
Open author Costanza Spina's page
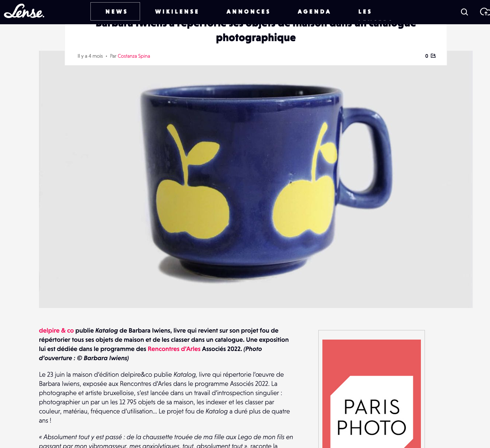click(x=134, y=56)
